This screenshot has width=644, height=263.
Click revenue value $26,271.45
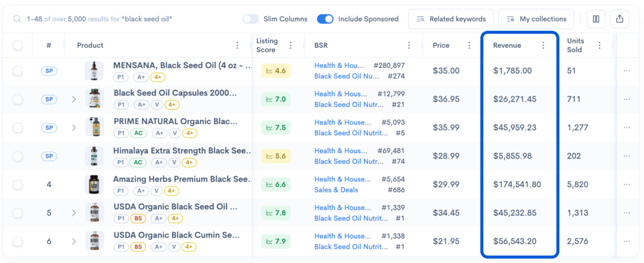515,99
